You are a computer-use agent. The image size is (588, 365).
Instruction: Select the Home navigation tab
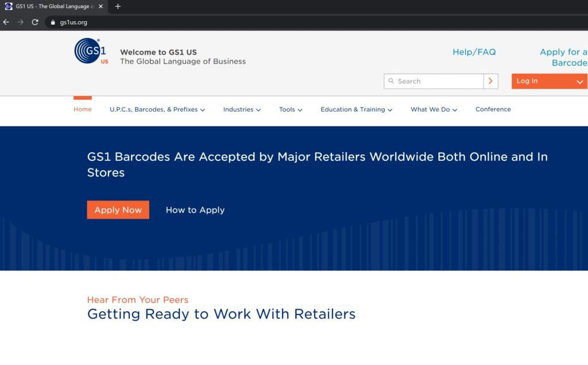click(82, 109)
